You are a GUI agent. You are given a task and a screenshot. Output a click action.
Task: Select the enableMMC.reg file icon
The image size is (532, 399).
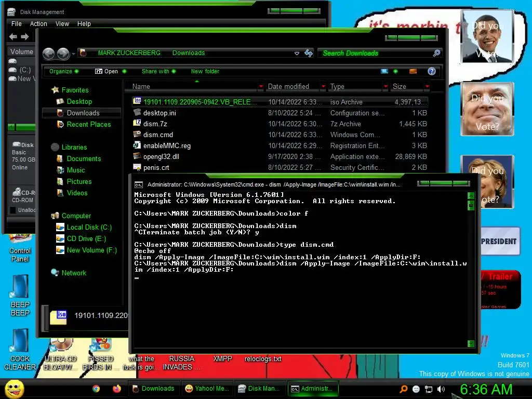pos(137,145)
